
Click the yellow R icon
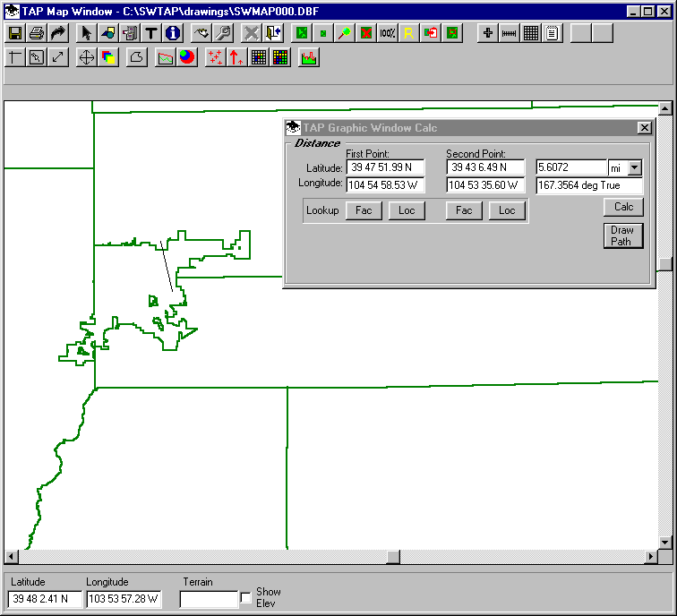click(409, 33)
